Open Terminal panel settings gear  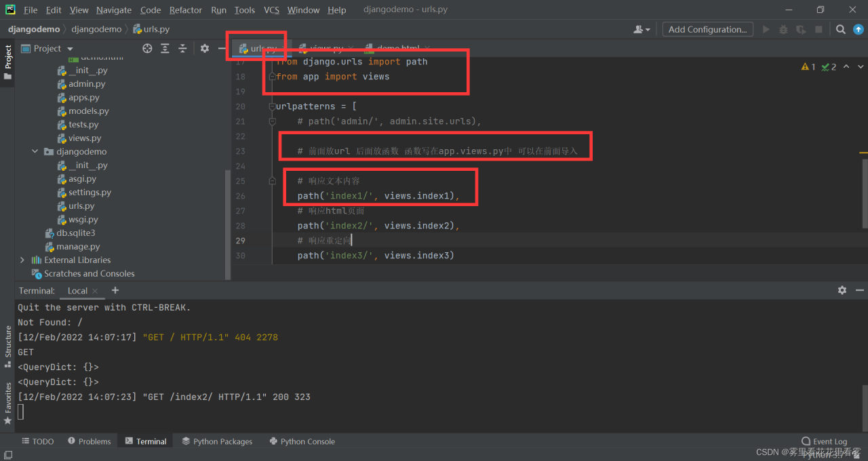(842, 290)
